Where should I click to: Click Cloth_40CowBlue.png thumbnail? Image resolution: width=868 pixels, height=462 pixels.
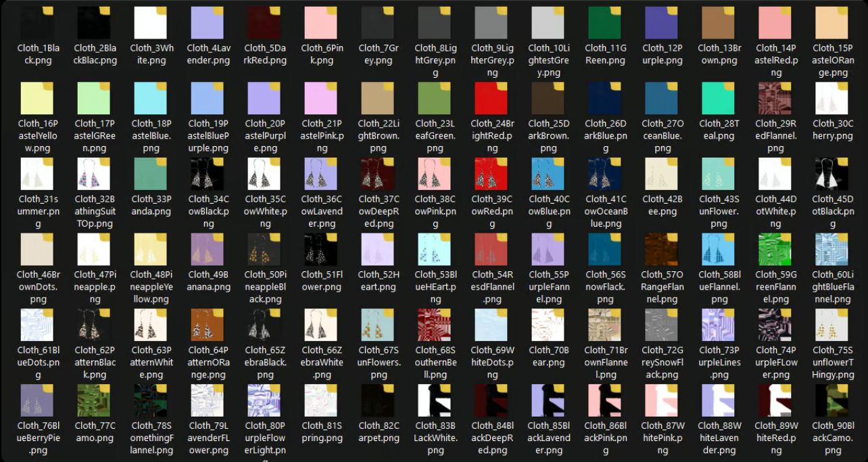pyautogui.click(x=548, y=174)
